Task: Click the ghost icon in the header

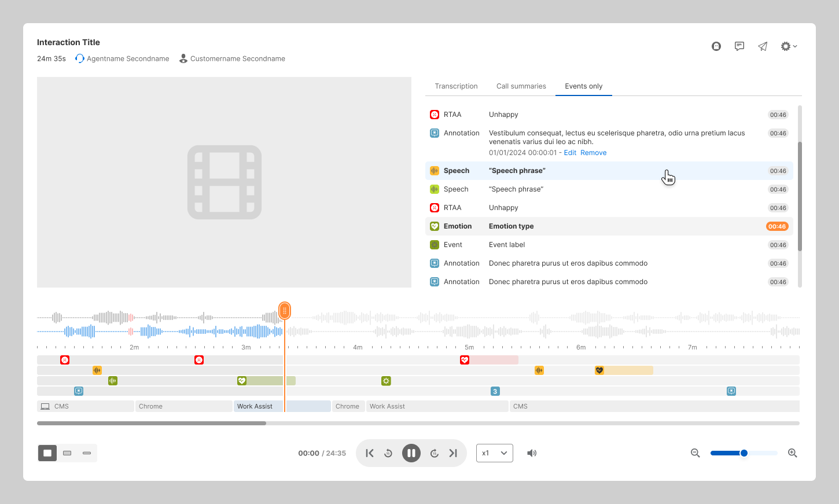Action: click(x=716, y=46)
